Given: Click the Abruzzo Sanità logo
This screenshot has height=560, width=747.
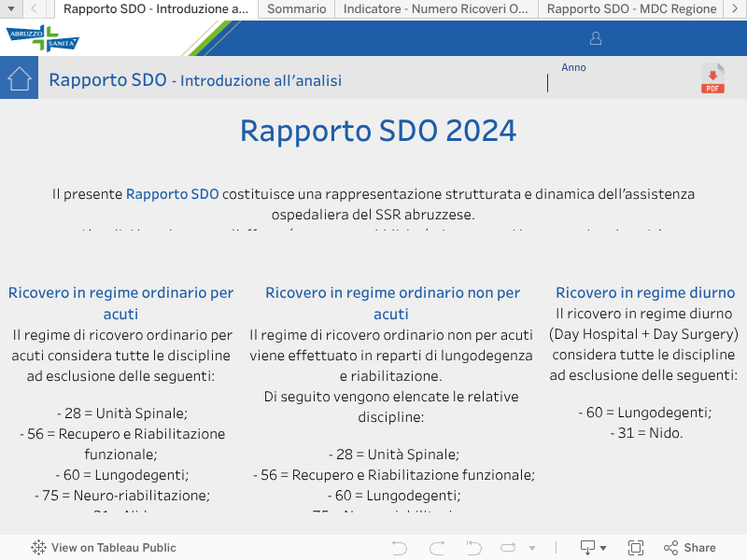Looking at the screenshot, I should click(43, 38).
